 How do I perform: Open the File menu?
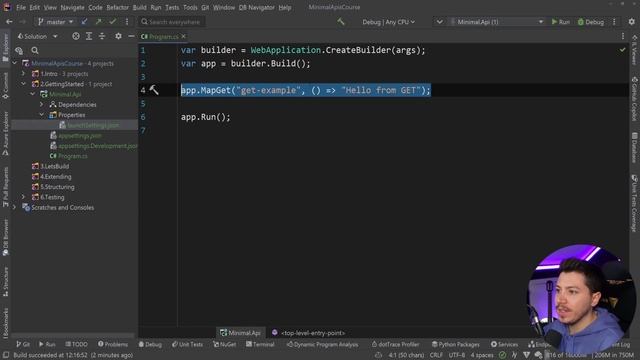[x=21, y=7]
